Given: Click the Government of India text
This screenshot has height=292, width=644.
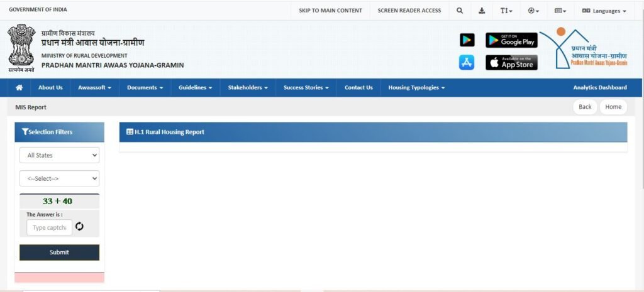Looking at the screenshot, I should click(38, 9).
